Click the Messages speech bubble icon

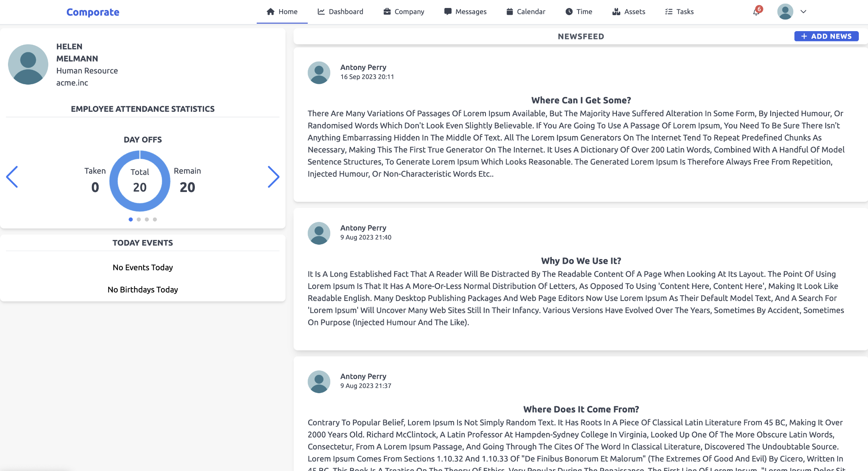point(448,12)
